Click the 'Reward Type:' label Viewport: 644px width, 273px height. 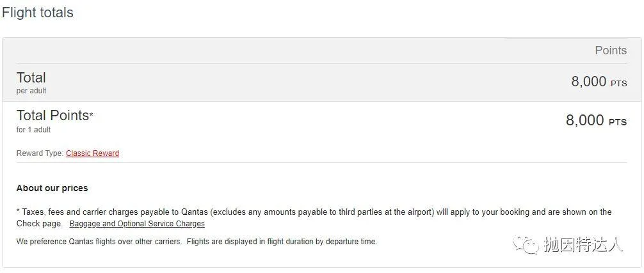tap(40, 153)
